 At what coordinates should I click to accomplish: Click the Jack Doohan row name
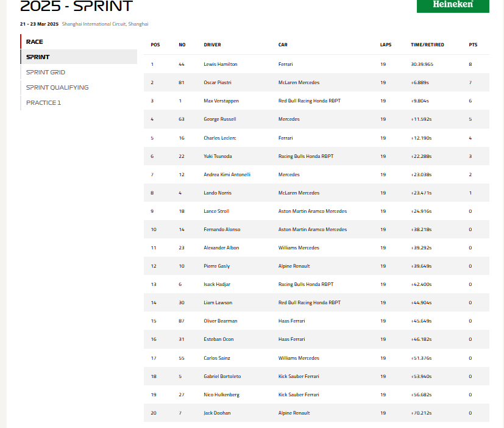coord(217,413)
